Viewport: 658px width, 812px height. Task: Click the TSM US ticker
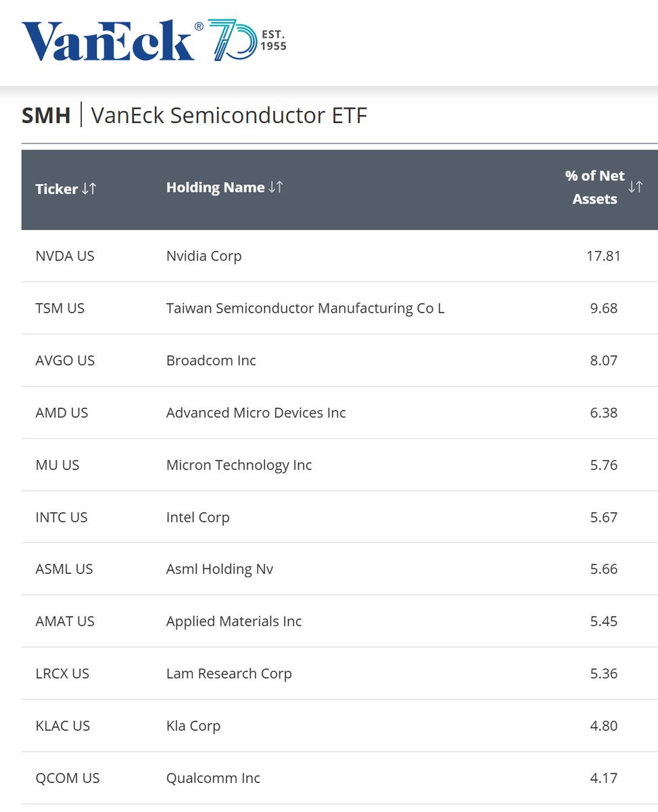click(x=60, y=308)
